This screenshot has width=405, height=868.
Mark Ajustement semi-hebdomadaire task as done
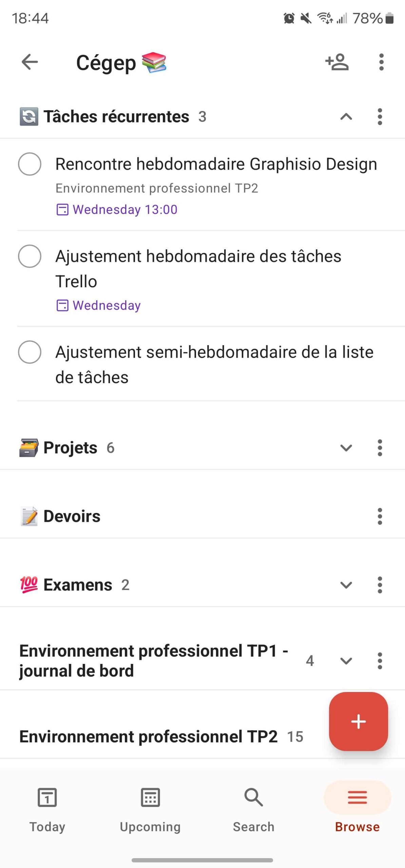pyautogui.click(x=30, y=352)
